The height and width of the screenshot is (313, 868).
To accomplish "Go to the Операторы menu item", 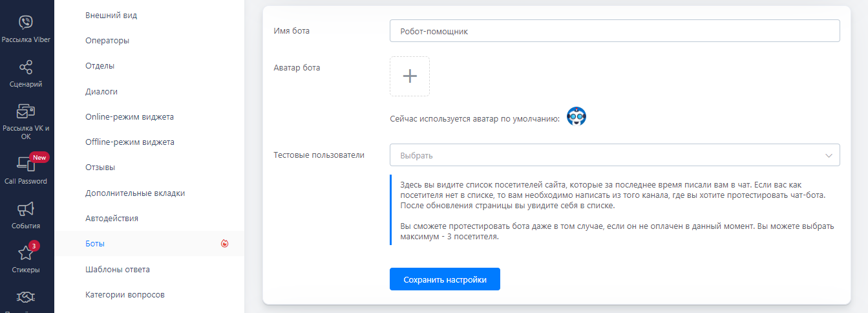I will click(107, 41).
